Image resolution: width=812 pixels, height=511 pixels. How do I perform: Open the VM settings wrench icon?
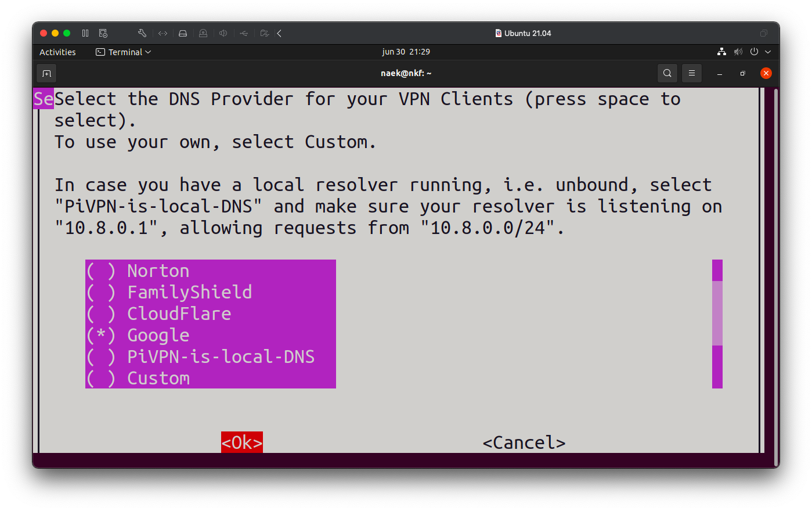(x=142, y=33)
